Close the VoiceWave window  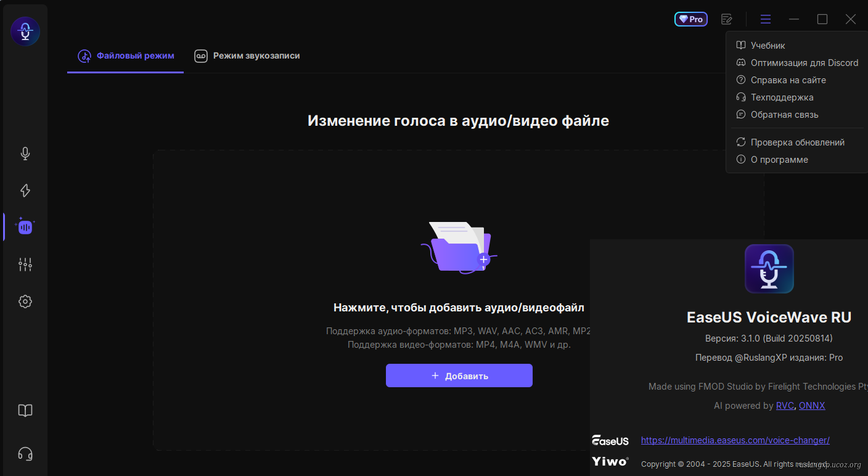coord(851,19)
